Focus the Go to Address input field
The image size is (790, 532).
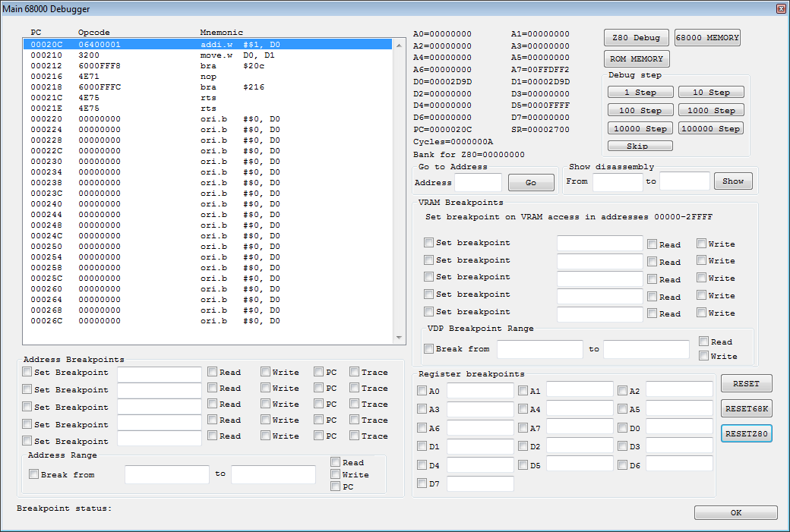pos(478,182)
